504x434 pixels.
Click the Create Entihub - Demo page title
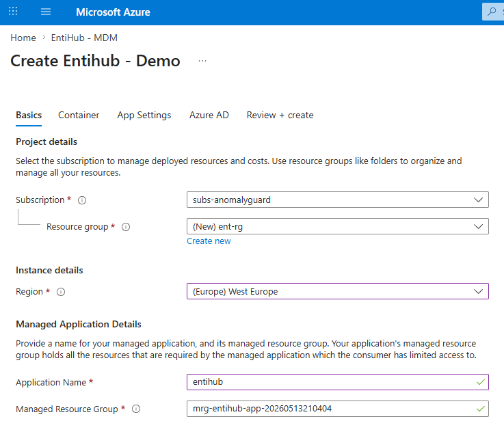95,61
